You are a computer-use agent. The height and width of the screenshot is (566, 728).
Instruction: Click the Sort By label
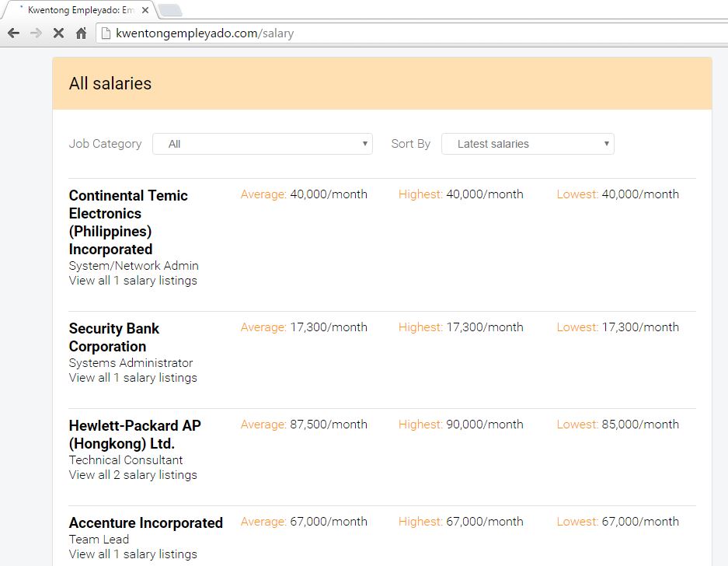[x=410, y=144]
